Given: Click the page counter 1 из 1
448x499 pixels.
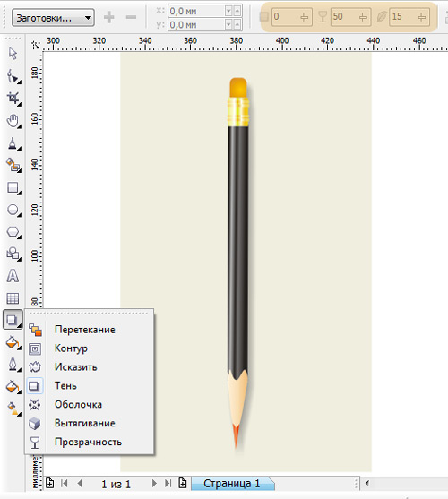Looking at the screenshot, I should pyautogui.click(x=116, y=485).
